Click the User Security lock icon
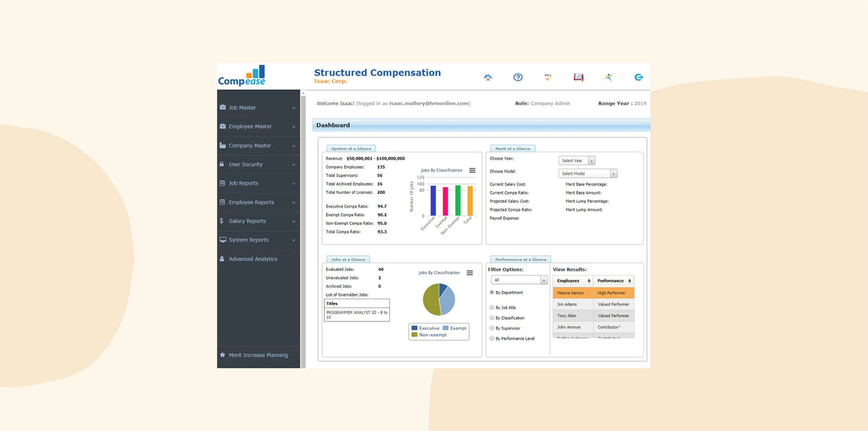The height and width of the screenshot is (431, 868). coord(222,164)
